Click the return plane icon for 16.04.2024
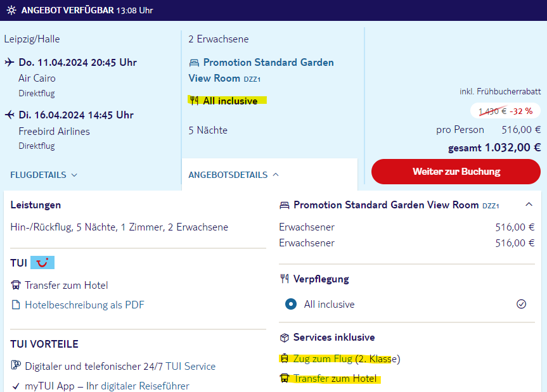 click(x=10, y=115)
